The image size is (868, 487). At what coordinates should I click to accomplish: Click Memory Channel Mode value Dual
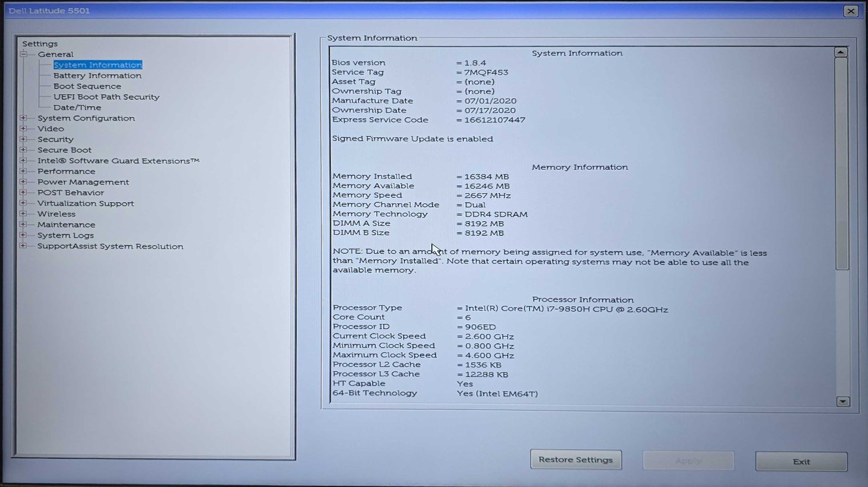tap(475, 205)
